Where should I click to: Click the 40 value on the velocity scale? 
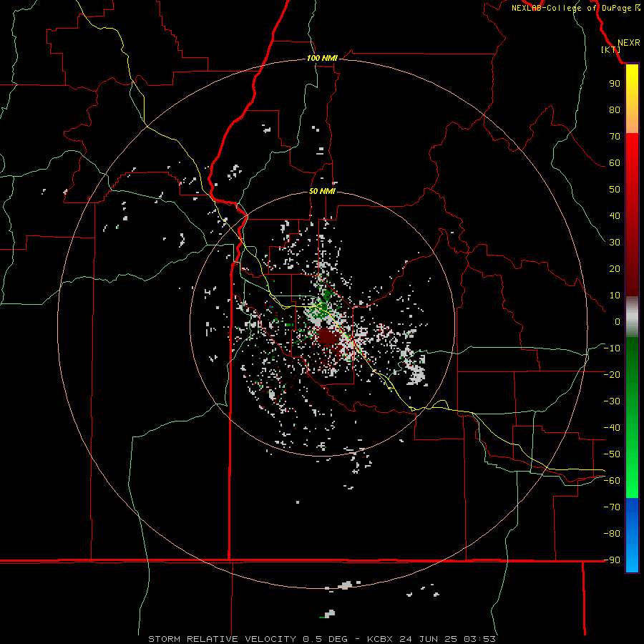point(615,215)
